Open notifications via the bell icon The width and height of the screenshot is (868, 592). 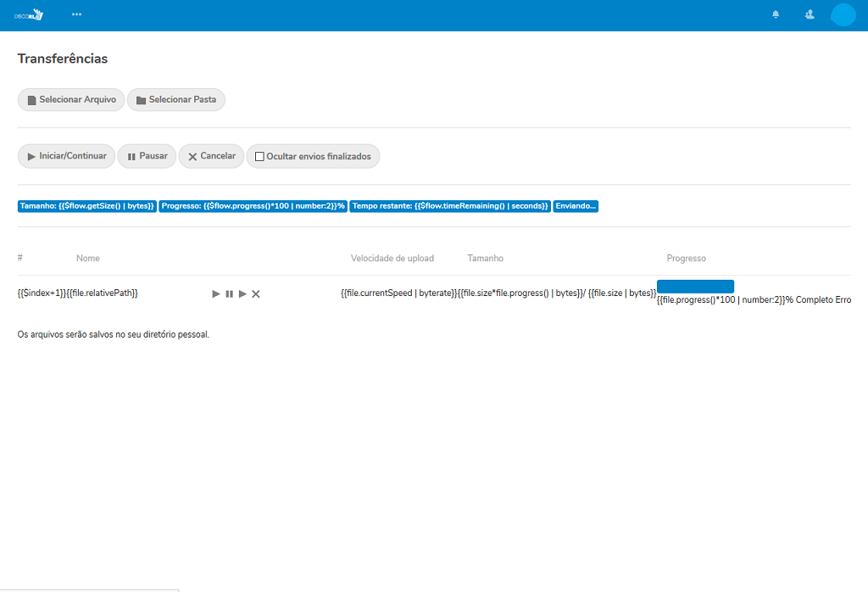pyautogui.click(x=774, y=14)
